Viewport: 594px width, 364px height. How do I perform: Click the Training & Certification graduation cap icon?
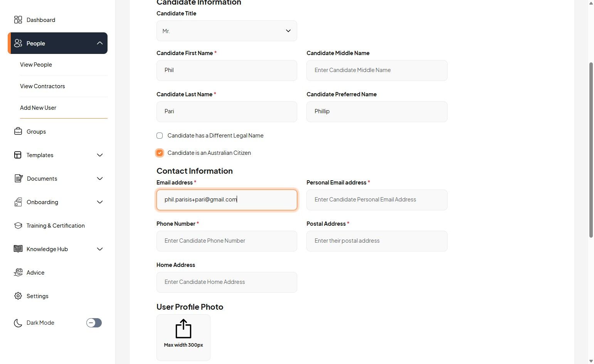click(x=18, y=225)
